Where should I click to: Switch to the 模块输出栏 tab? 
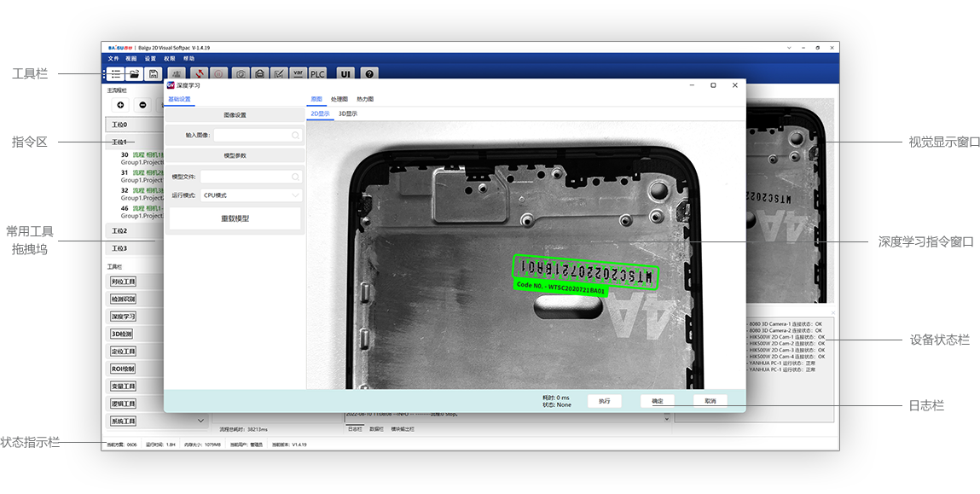coord(403,429)
